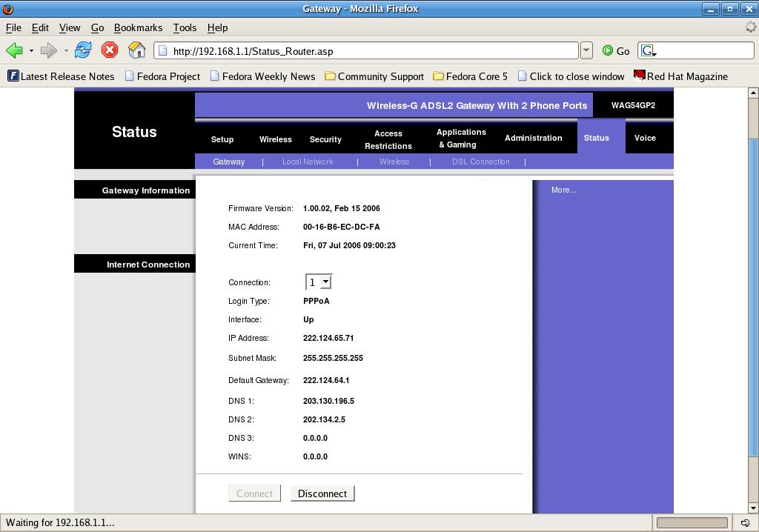Expand the Connection number dropdown
Screen dimensions: 759x532
pyautogui.click(x=325, y=282)
